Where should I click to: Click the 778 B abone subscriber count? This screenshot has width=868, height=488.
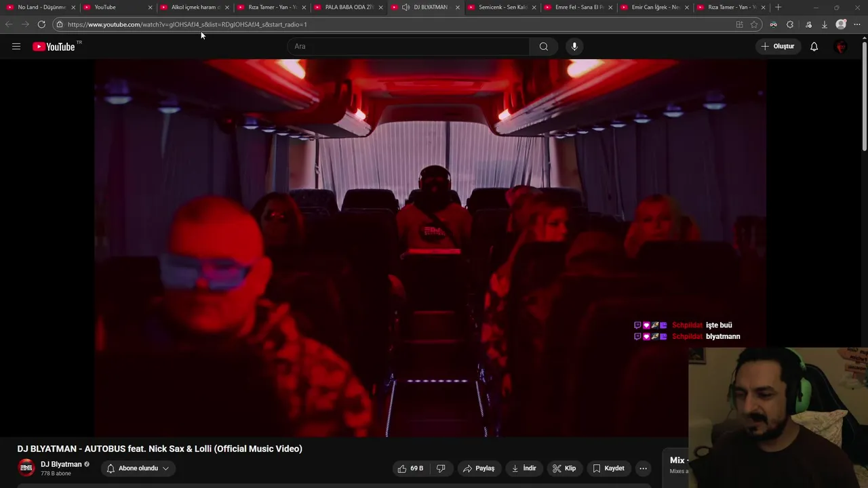pyautogui.click(x=56, y=474)
